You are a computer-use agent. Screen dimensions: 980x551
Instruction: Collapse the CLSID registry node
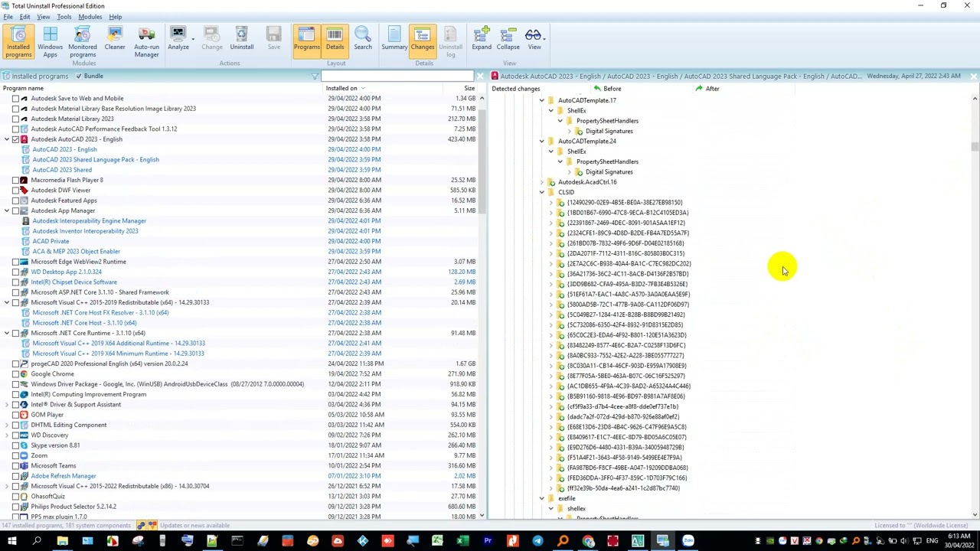click(541, 192)
